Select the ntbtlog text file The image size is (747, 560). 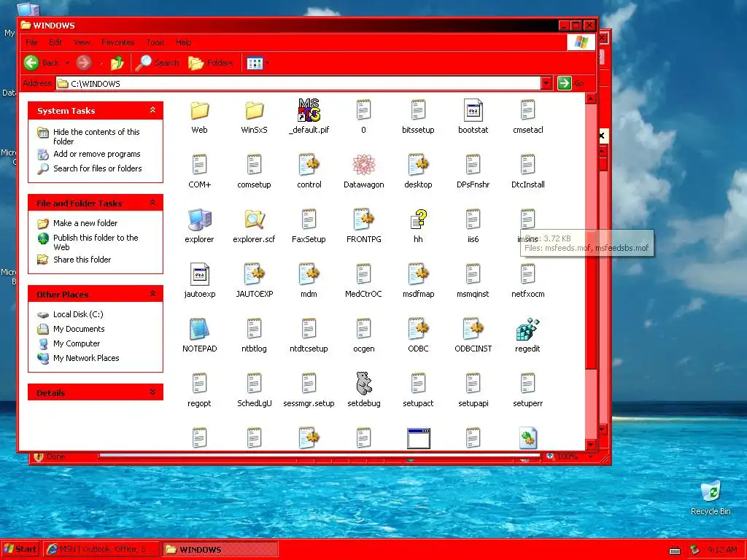254,329
